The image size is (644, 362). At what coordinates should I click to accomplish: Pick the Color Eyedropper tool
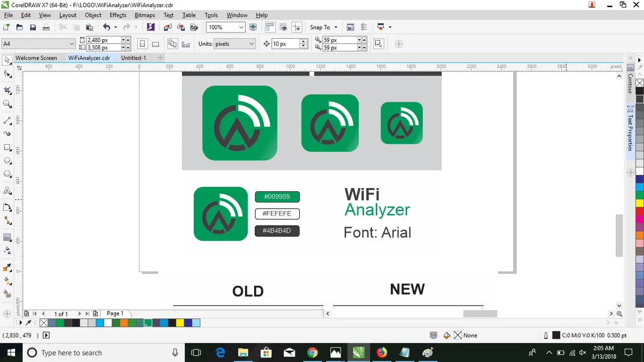pyautogui.click(x=7, y=267)
